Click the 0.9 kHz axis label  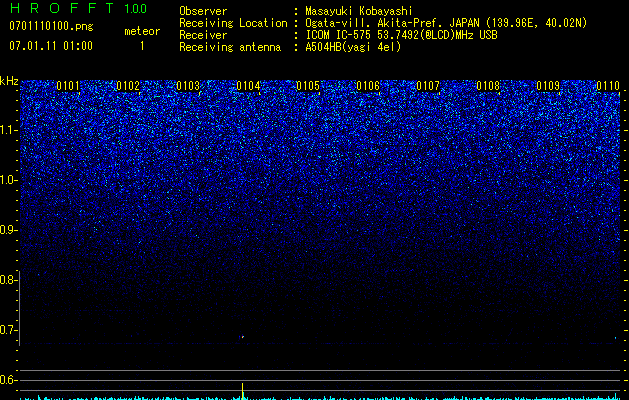(x=9, y=230)
